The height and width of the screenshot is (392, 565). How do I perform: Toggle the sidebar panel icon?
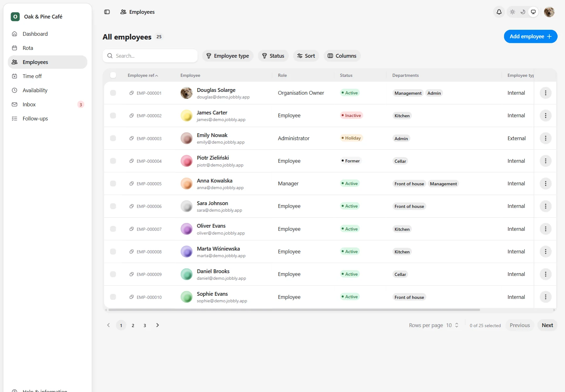107,12
